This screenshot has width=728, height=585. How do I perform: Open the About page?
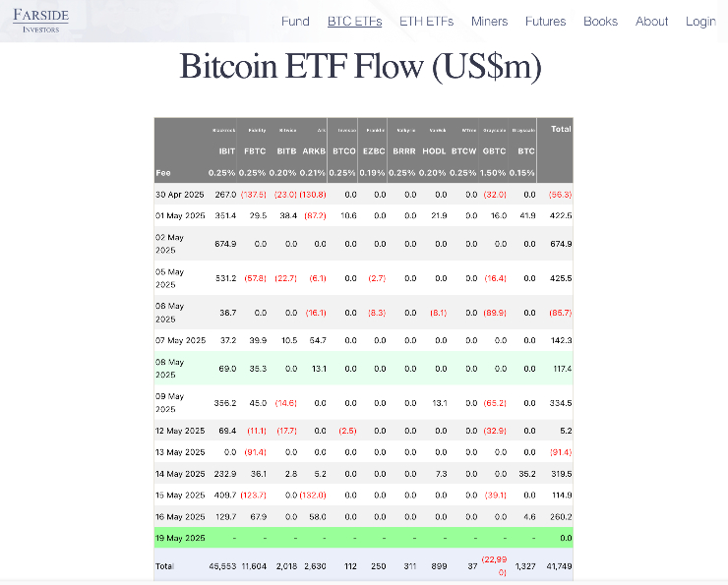(651, 22)
